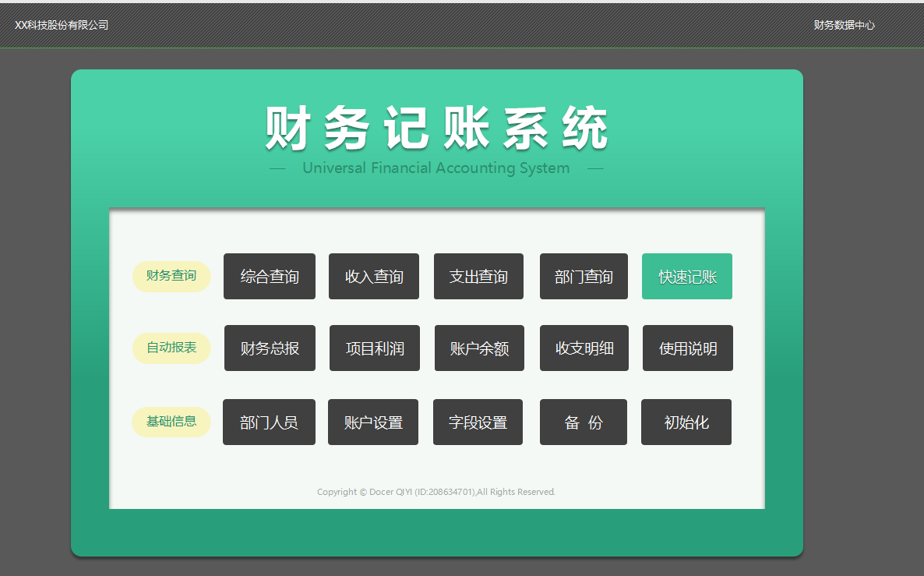924x576 pixels.
Task: Click the 财务查询 category label
Action: [x=171, y=276]
